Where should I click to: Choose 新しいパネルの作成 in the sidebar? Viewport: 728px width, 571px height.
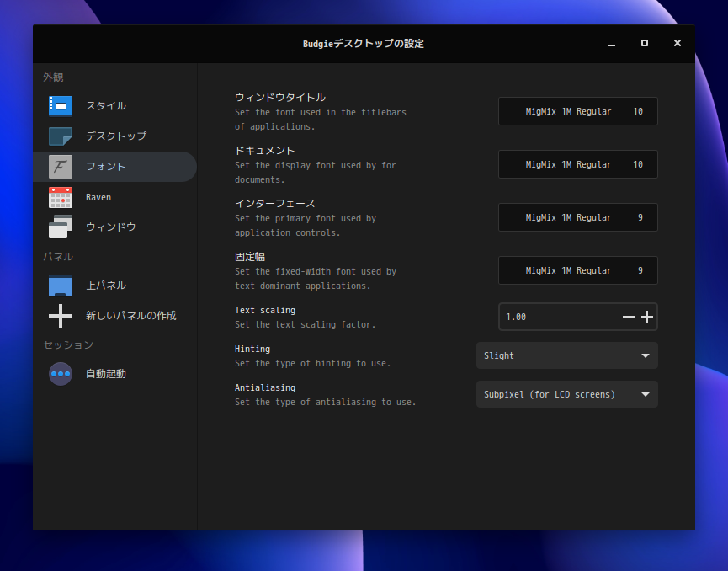pyautogui.click(x=114, y=316)
